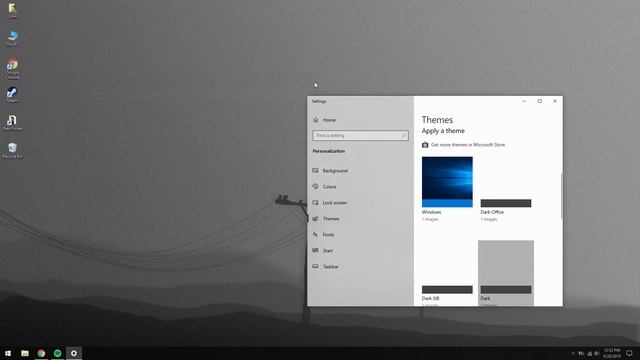Open the Windows Start menu
The height and width of the screenshot is (360, 640).
click(8, 353)
